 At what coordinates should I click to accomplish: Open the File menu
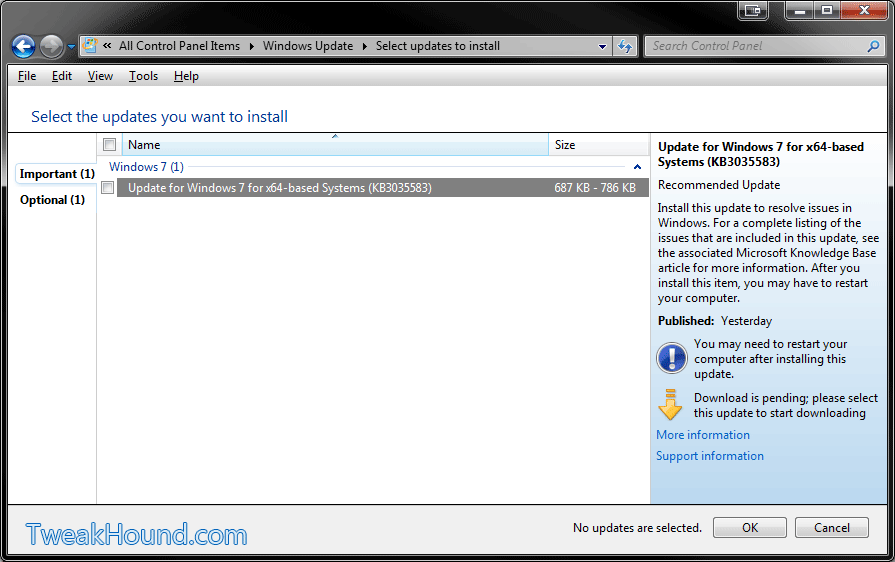[27, 76]
